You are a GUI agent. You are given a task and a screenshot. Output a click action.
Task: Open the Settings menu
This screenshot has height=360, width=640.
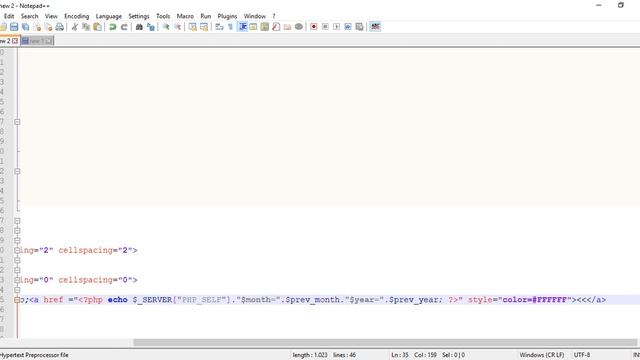[139, 16]
